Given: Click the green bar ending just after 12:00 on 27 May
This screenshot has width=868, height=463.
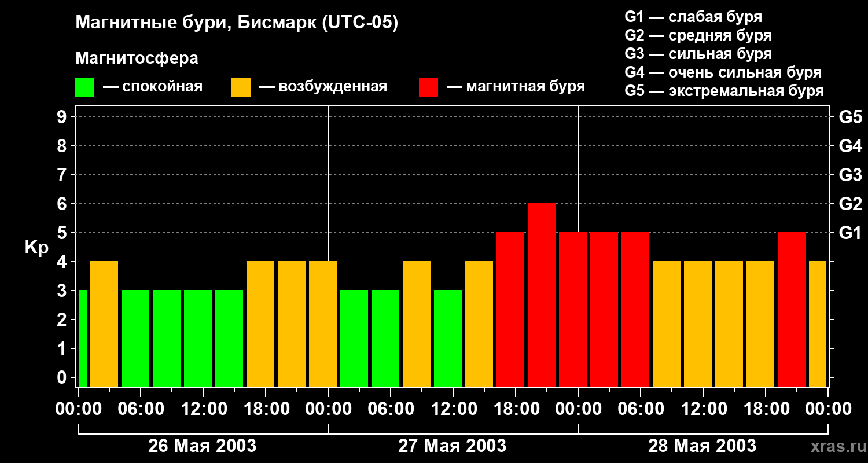Looking at the screenshot, I should click(448, 338).
